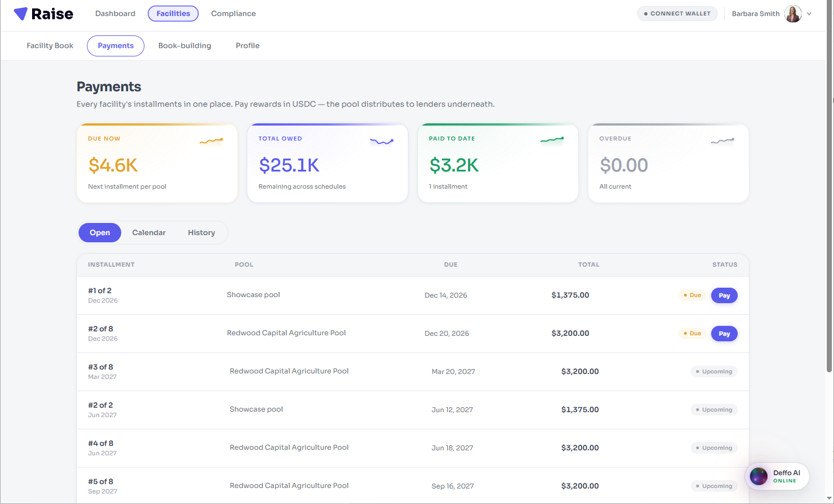Image resolution: width=834 pixels, height=504 pixels.
Task: Open Barbara Smith's profile avatar
Action: 793,14
